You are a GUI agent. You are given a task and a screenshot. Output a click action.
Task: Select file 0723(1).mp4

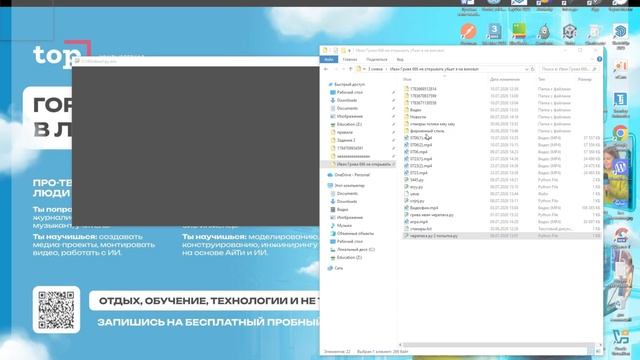[x=420, y=159]
